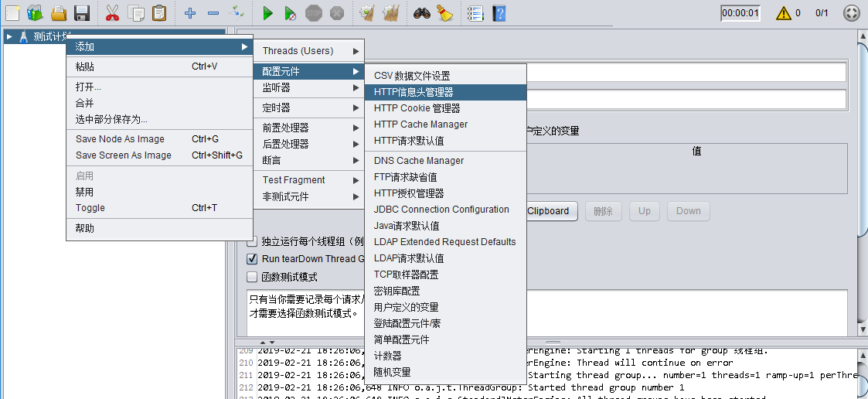Open the Templates icon in toolbar
The image size is (868, 399).
35,12
